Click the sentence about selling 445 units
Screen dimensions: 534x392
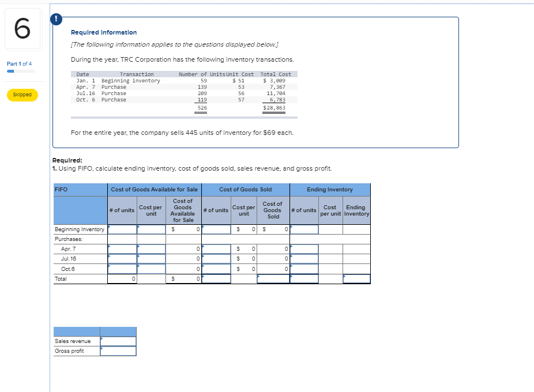(182, 133)
